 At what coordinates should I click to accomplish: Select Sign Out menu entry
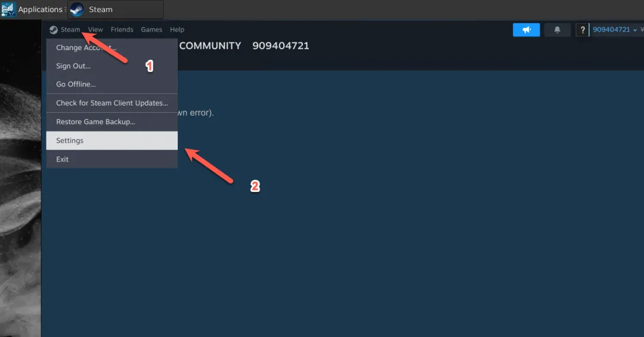point(73,66)
